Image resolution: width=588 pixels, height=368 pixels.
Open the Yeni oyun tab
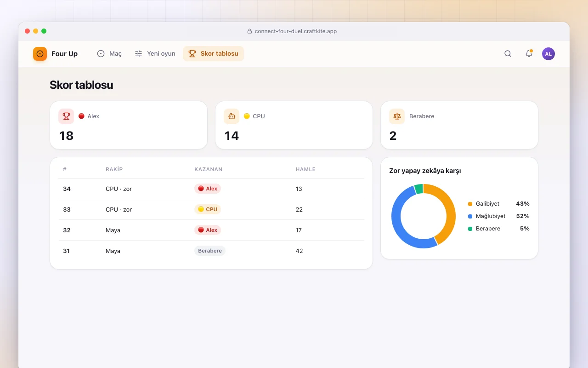click(155, 54)
